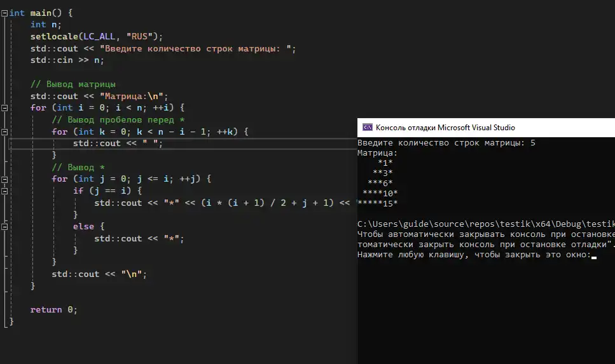
Task: Click the '(i * (i + 1) / 2 + j + 1)' expression
Action: tap(267, 203)
